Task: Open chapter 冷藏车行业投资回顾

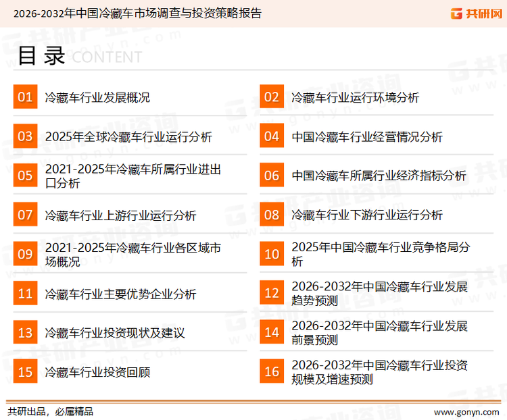Action: tap(97, 373)
